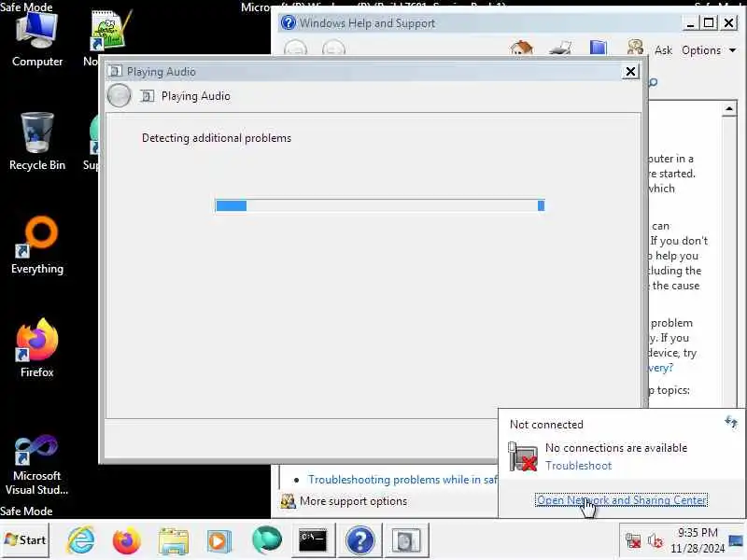
Task: Minimize the Windows Help and Support window
Action: click(690, 22)
